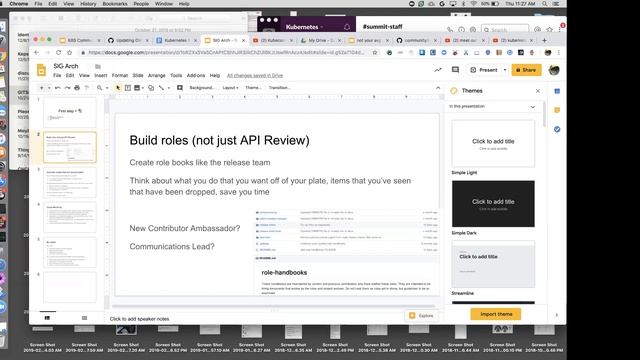Expand the In this presentation section
This screenshot has height=360, width=640.
coord(533,107)
